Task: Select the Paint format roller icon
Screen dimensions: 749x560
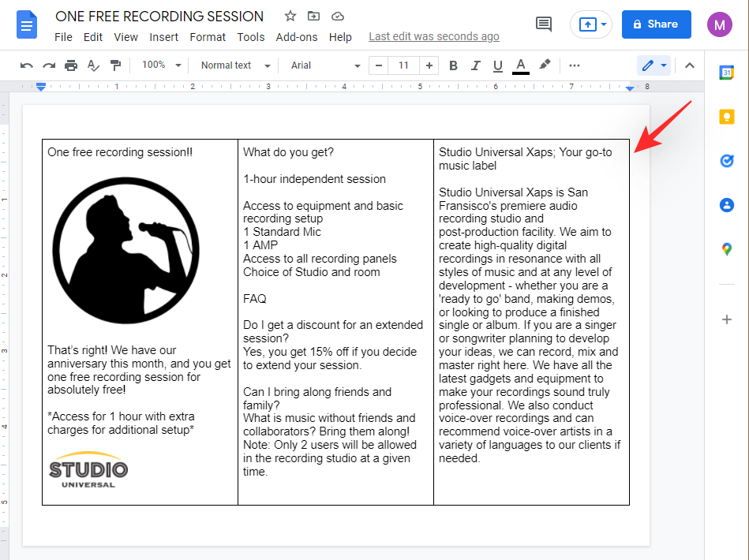Action: click(115, 65)
